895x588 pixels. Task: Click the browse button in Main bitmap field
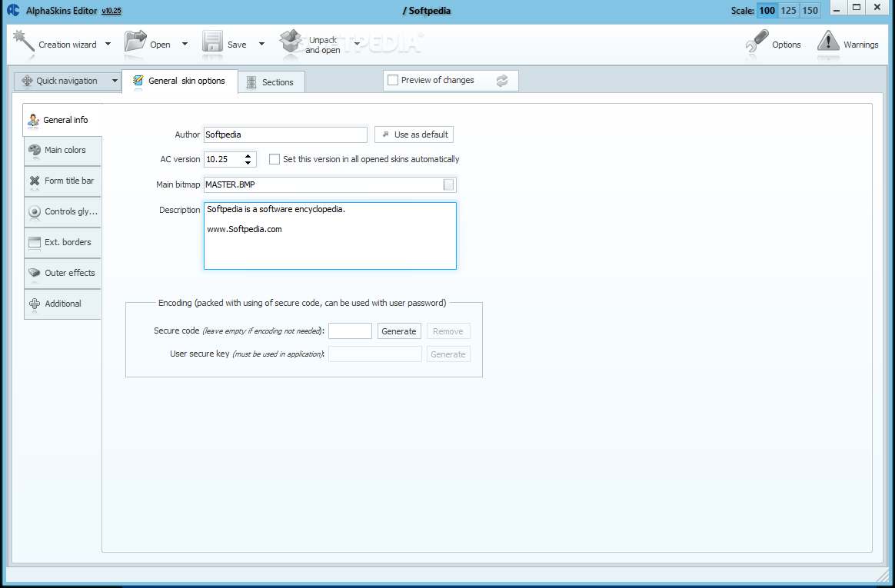448,184
